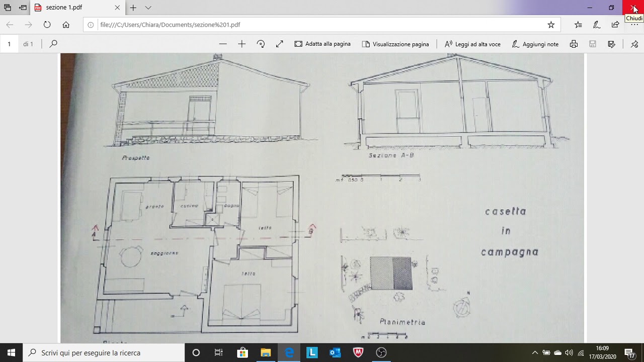Open Outlook from the taskbar
Image resolution: width=644 pixels, height=362 pixels.
pyautogui.click(x=335, y=352)
